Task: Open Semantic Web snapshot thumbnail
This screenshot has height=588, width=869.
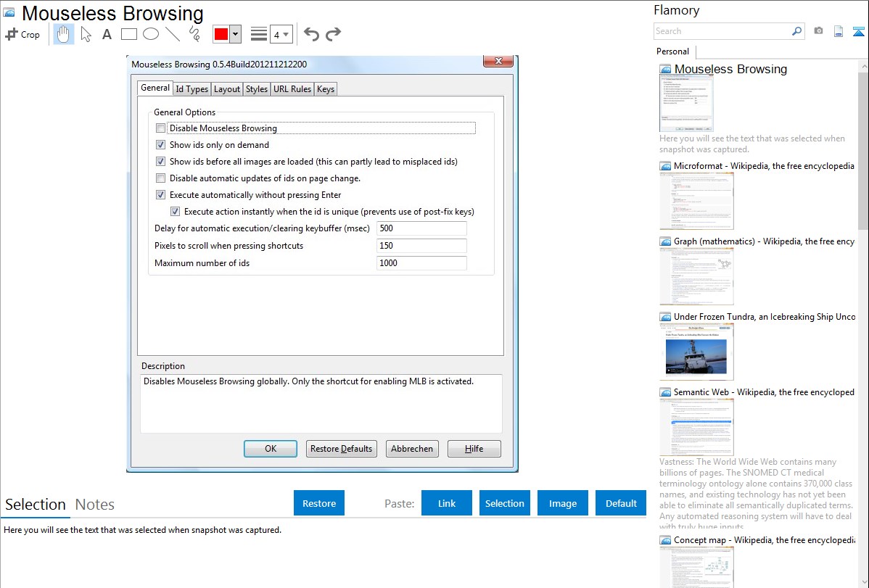Action: pyautogui.click(x=696, y=427)
